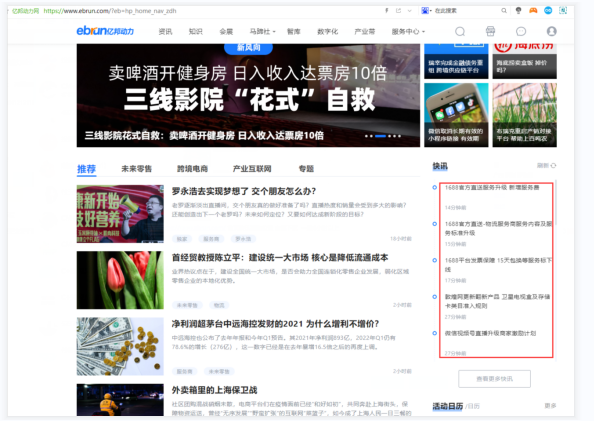Viewport: 594px width, 421px height.
Task: Open the 知识 navigation menu item
Action: tap(195, 31)
